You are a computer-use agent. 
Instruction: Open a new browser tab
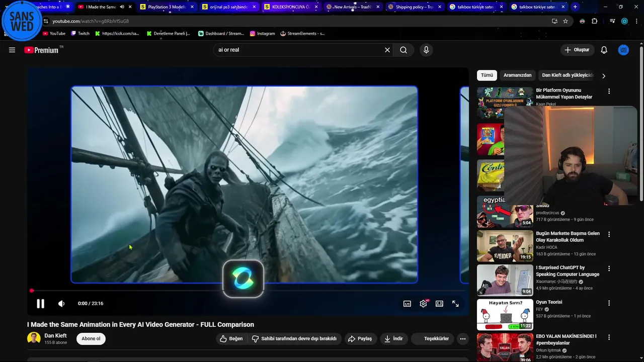pos(575,7)
